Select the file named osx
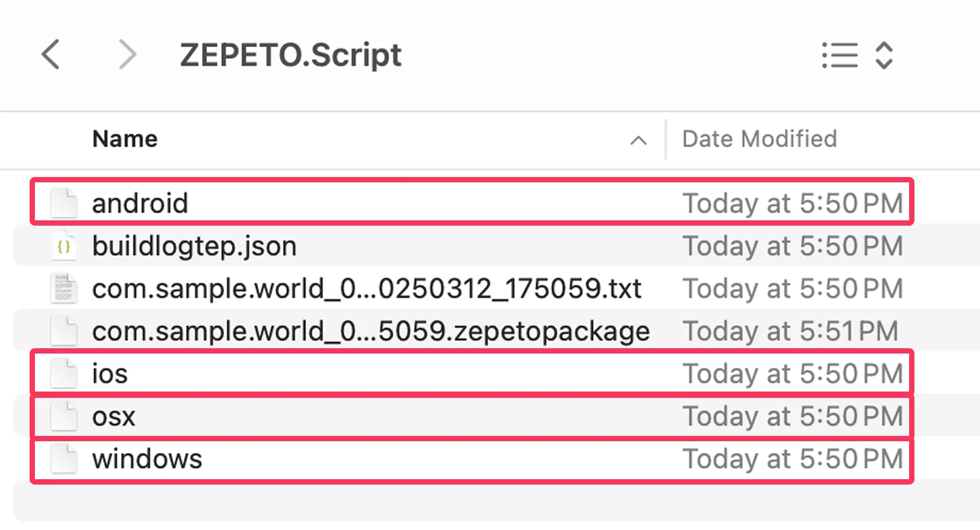The height and width of the screenshot is (530, 980). (114, 417)
